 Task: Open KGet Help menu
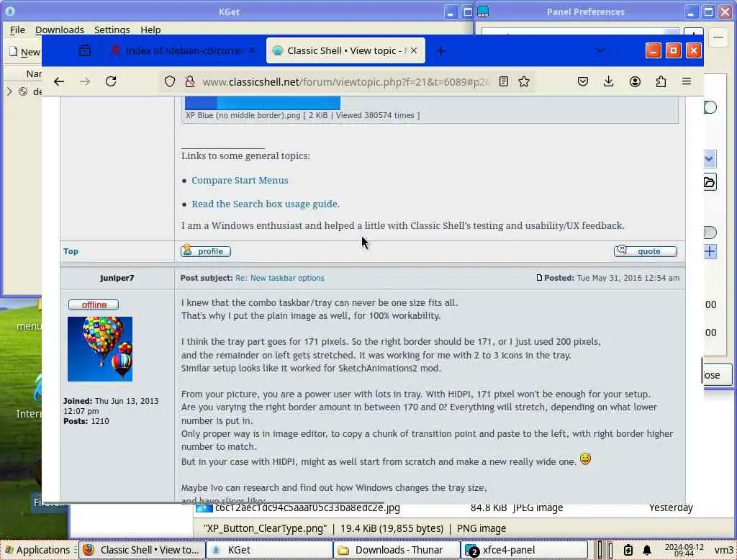(150, 30)
